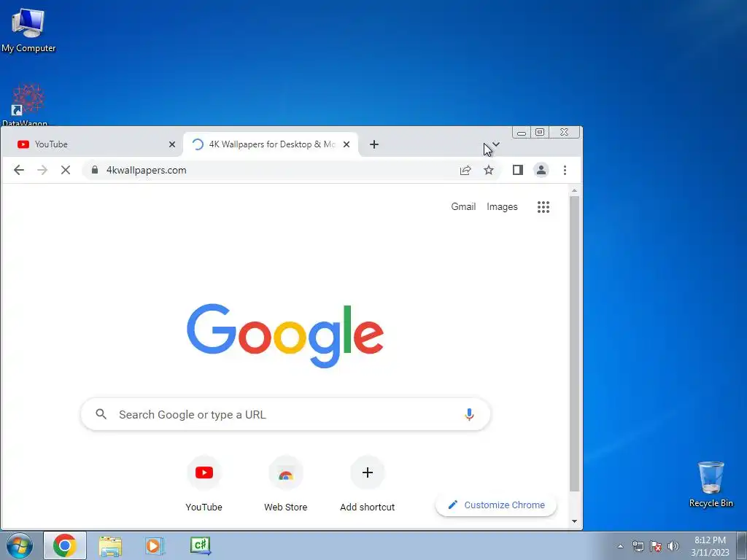Open the Chrome three-dot menu
The image size is (747, 560).
tap(565, 170)
